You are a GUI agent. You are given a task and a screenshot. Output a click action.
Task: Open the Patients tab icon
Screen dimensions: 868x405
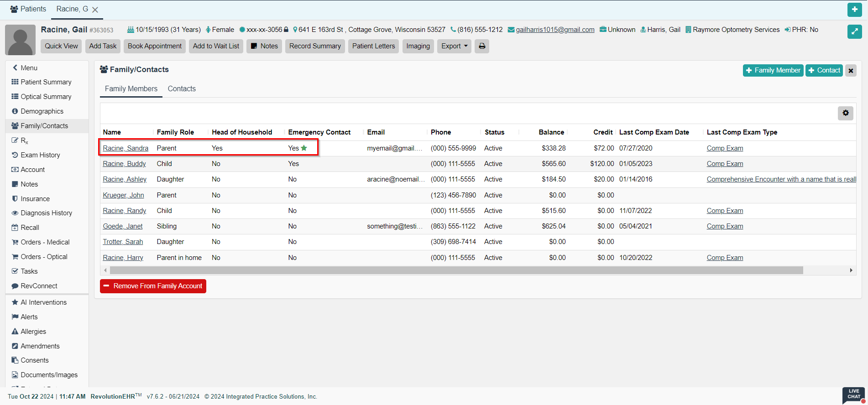point(14,9)
